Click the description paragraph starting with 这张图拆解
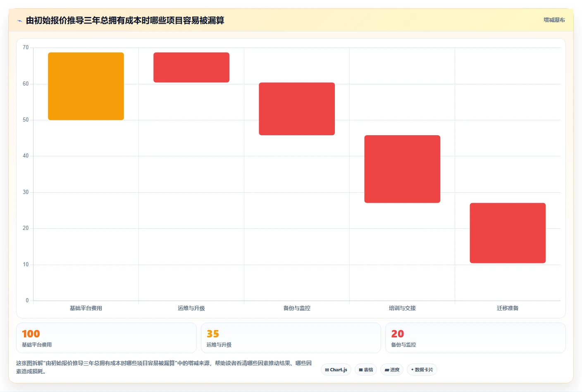This screenshot has height=392, width=582. point(164,367)
